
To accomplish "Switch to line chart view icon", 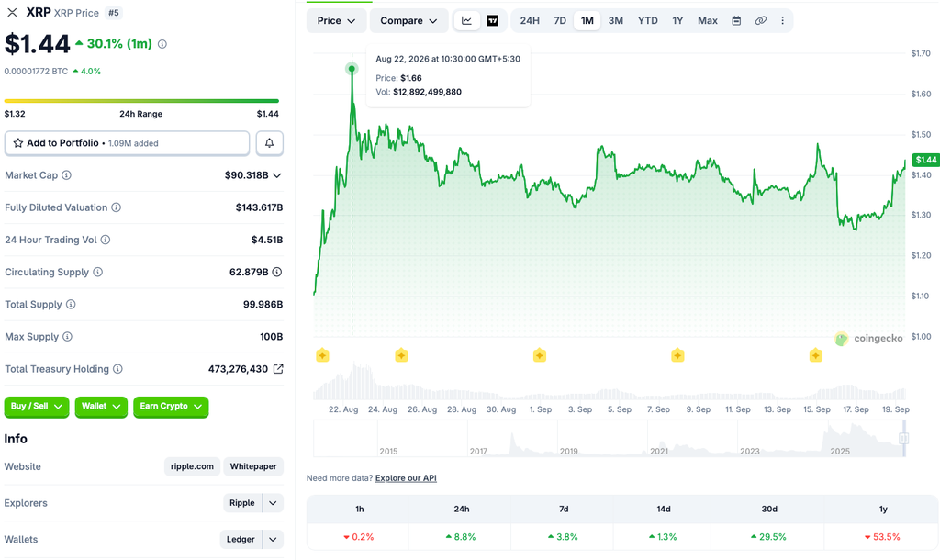I will pos(466,20).
